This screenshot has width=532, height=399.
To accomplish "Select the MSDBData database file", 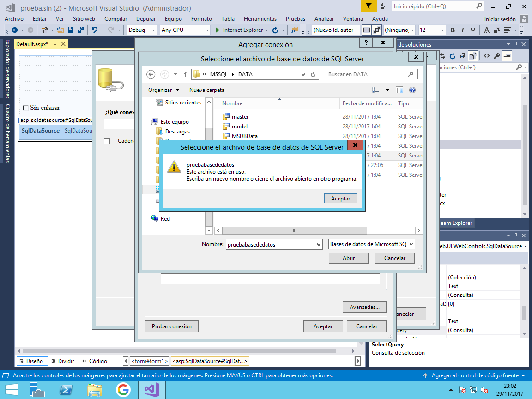I will (x=244, y=136).
